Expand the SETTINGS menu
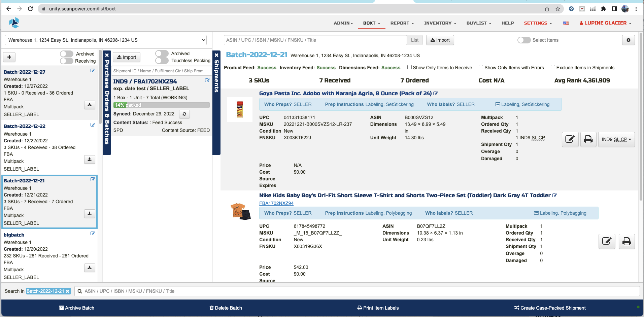Viewport: 644px width, 317px height. [538, 23]
